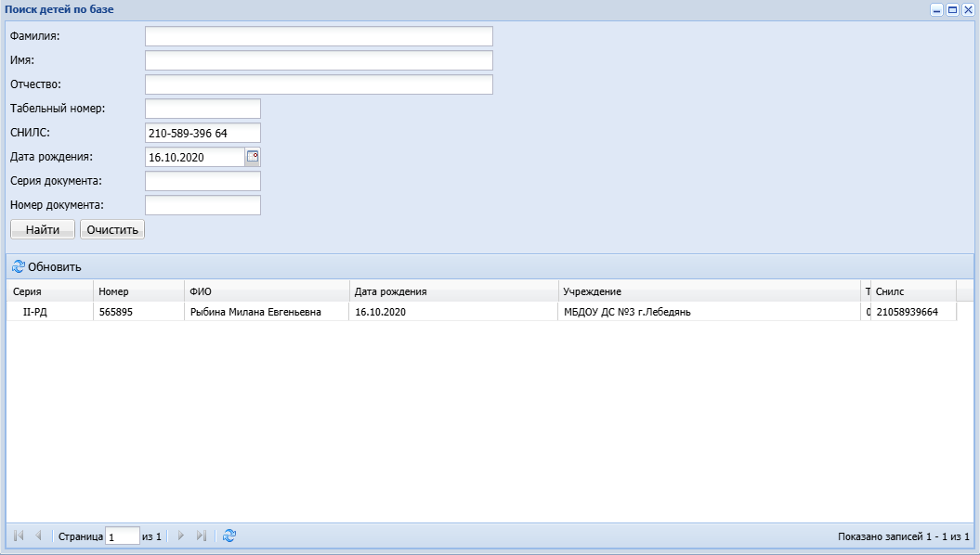Image resolution: width=980 pixels, height=555 pixels.
Task: Sort by the ФИО column header
Action: (x=267, y=291)
